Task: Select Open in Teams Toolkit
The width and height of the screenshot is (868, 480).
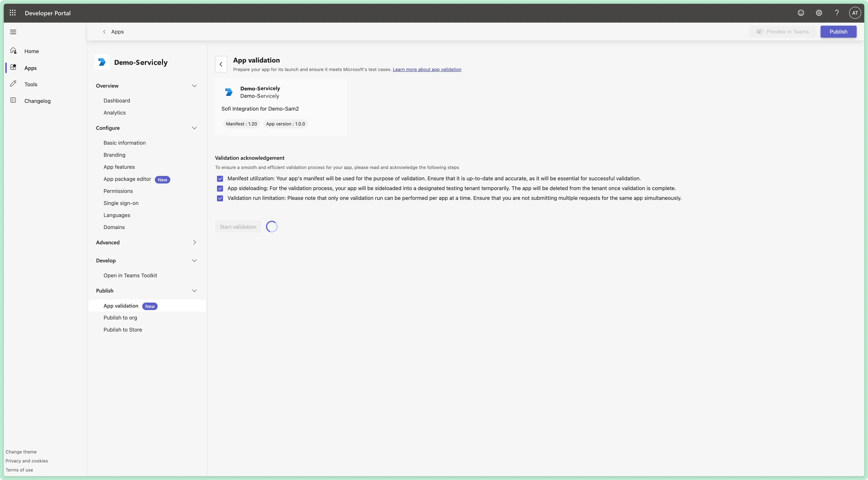Action: [x=130, y=275]
